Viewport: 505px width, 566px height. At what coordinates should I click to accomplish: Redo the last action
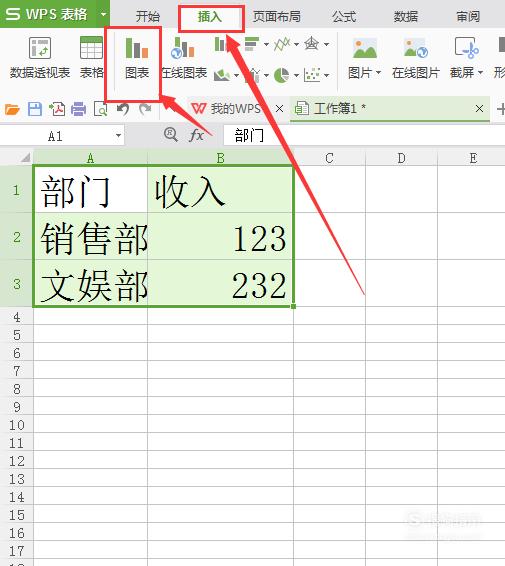point(145,109)
